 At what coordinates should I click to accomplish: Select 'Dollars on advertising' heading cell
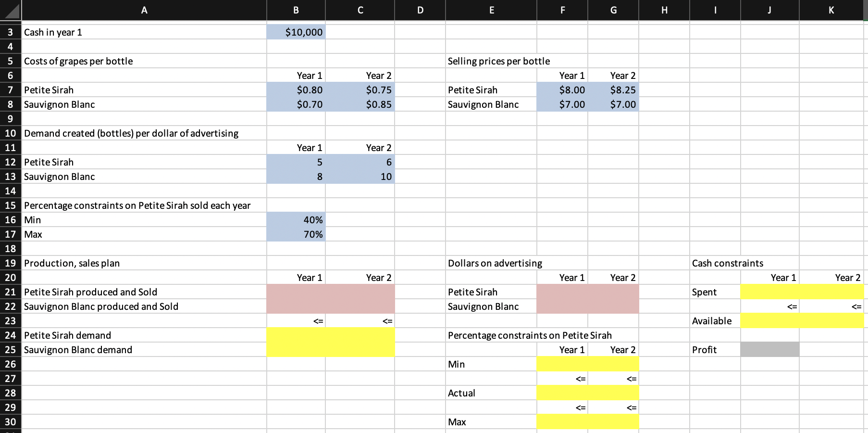pyautogui.click(x=491, y=263)
